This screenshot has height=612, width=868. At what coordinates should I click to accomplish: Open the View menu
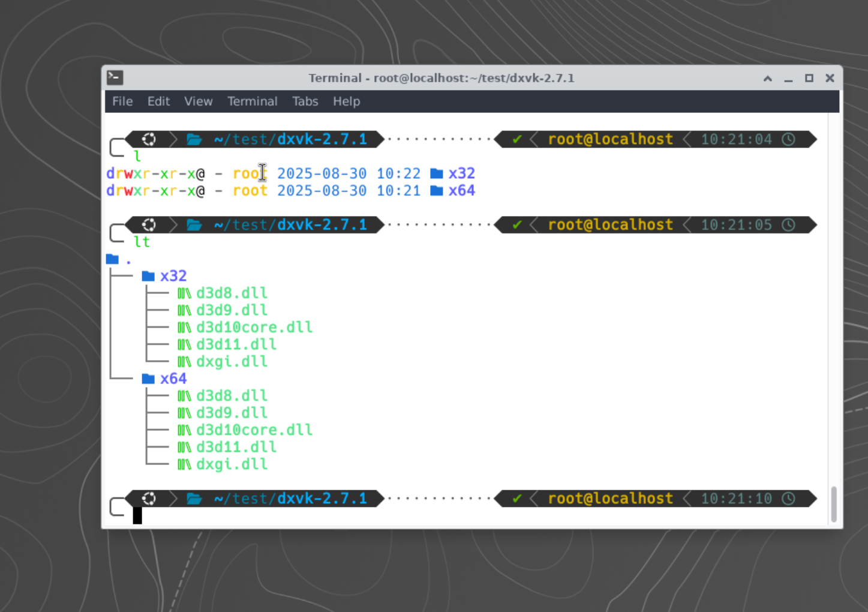(x=198, y=101)
